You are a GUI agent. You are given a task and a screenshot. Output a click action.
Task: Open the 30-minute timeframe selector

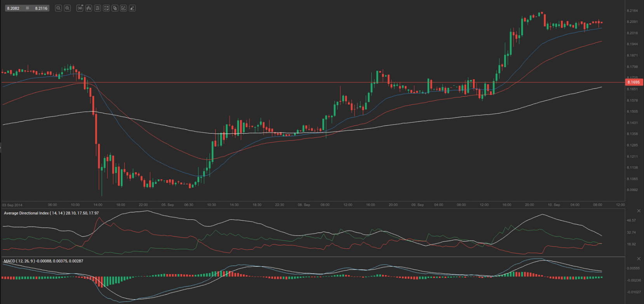click(80, 8)
